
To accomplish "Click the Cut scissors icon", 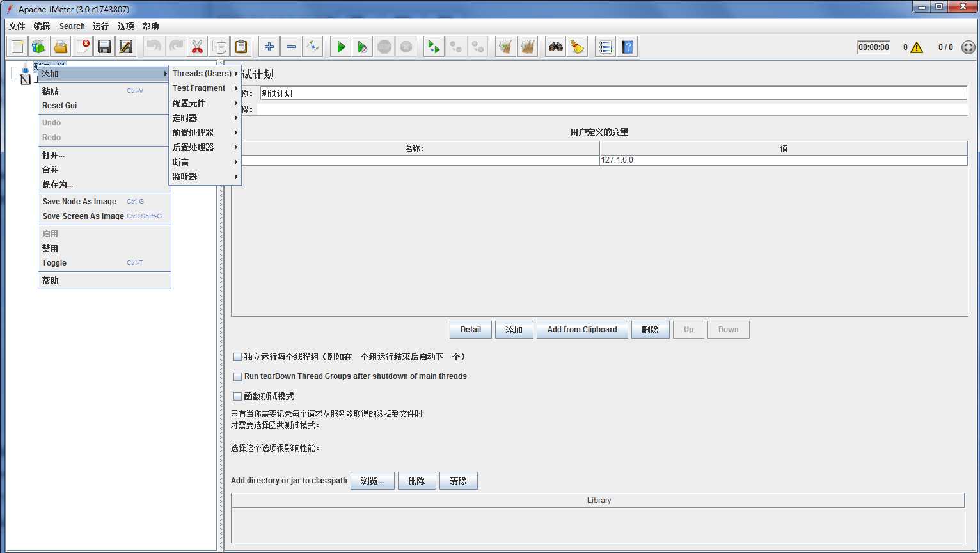I will tap(197, 47).
